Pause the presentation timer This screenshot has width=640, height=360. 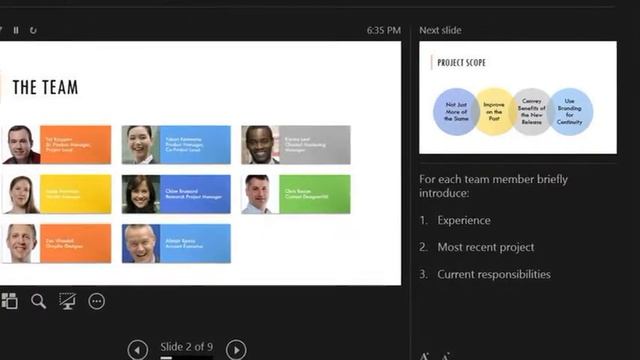(16, 30)
